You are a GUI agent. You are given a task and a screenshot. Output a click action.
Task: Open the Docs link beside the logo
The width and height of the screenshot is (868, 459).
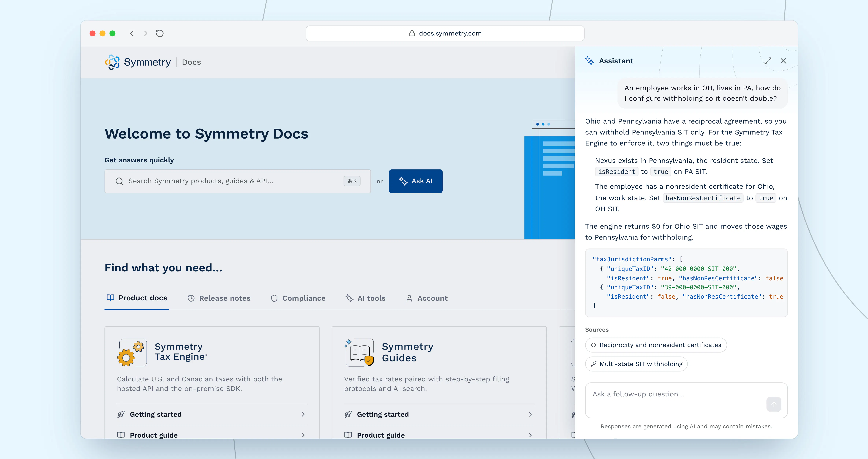tap(191, 62)
